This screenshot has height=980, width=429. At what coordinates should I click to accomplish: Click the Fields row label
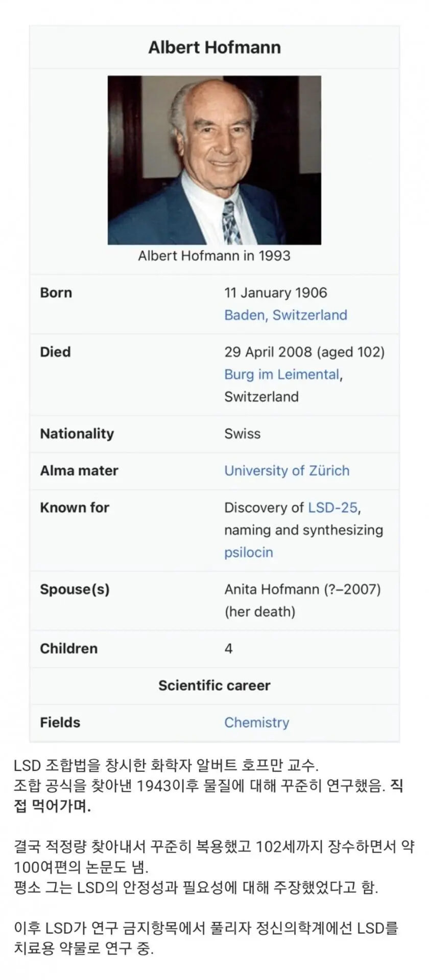pos(60,722)
